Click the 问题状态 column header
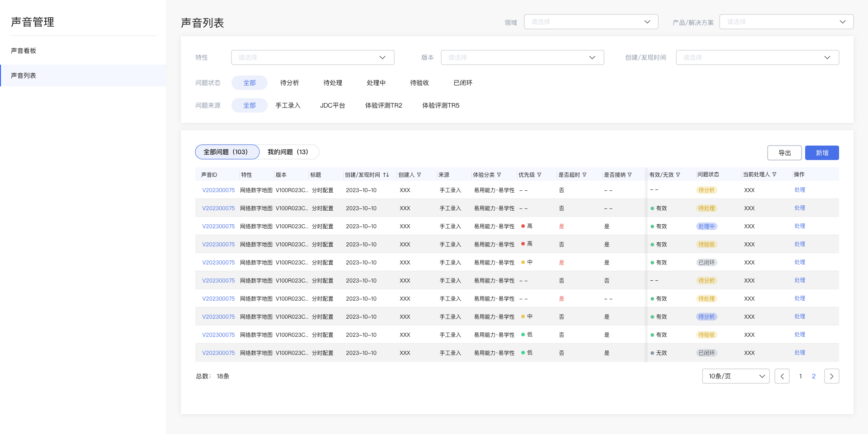The image size is (868, 434). click(x=708, y=175)
